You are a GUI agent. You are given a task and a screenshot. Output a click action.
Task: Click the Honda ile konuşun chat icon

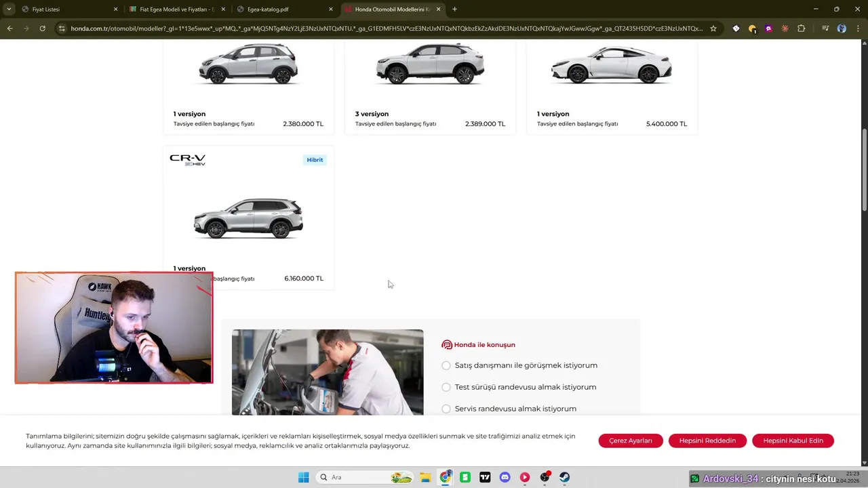[x=447, y=345]
